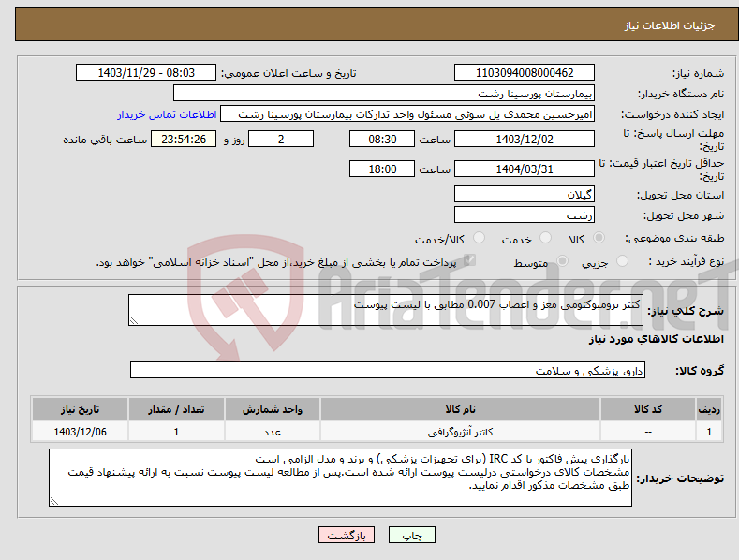This screenshot has height=560, width=739.
Task: Click the شماره نیاز field 1103094008000462
Action: [525, 73]
